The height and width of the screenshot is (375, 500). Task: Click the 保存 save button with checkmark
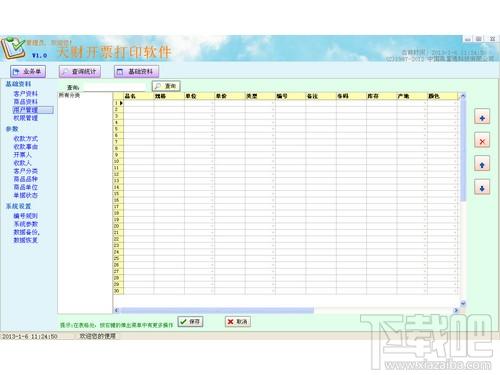coord(190,322)
